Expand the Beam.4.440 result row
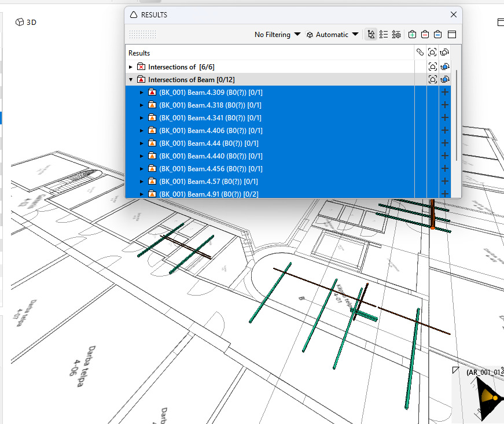The height and width of the screenshot is (424, 504). tap(141, 156)
